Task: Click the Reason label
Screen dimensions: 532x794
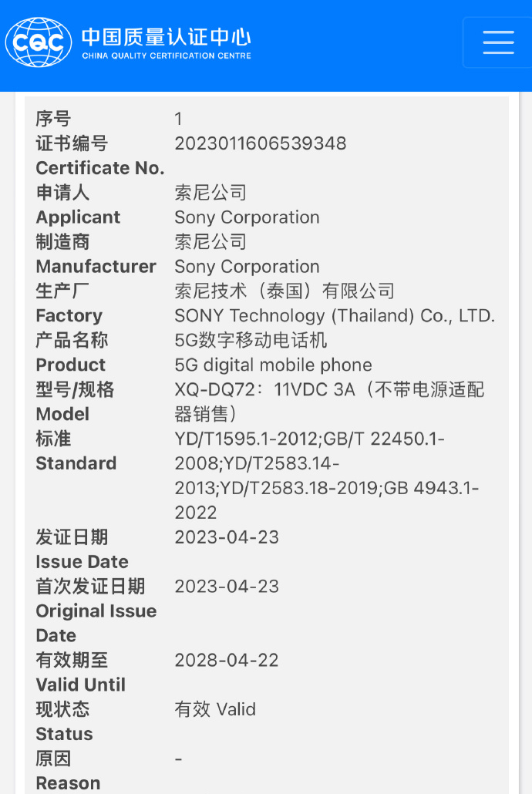Action: (x=68, y=783)
